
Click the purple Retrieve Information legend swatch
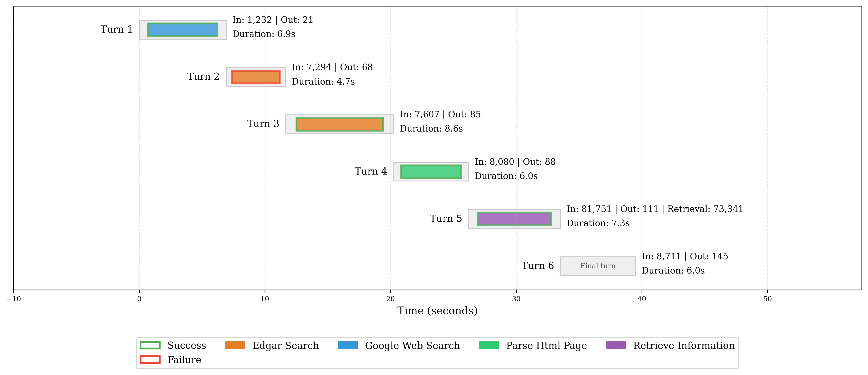(616, 345)
